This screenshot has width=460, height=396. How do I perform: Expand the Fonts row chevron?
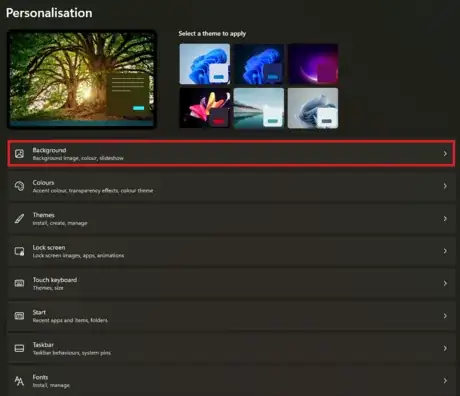[445, 381]
